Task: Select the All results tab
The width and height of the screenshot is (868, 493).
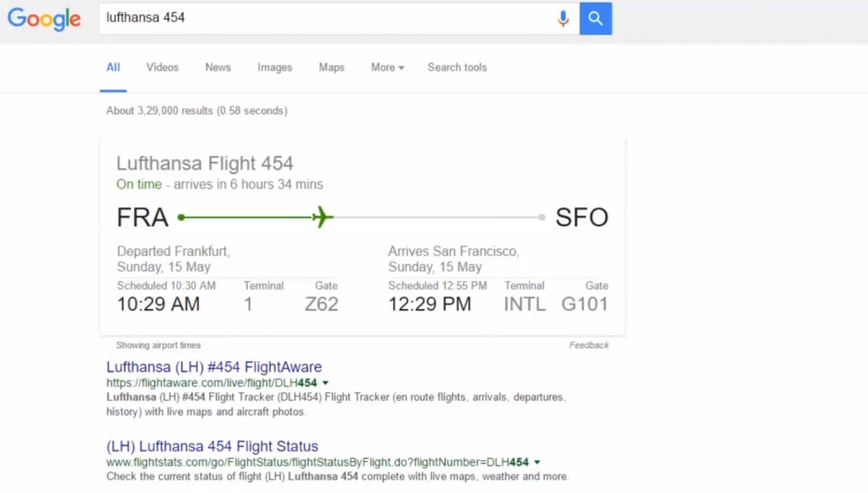Action: point(113,67)
